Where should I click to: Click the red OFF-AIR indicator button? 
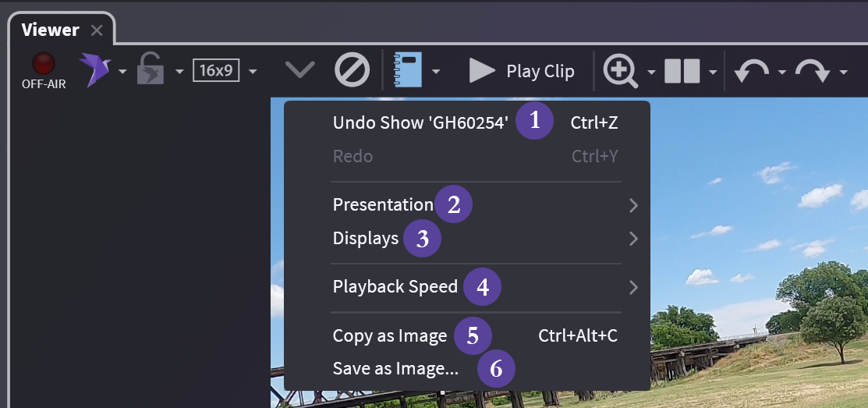tap(44, 65)
